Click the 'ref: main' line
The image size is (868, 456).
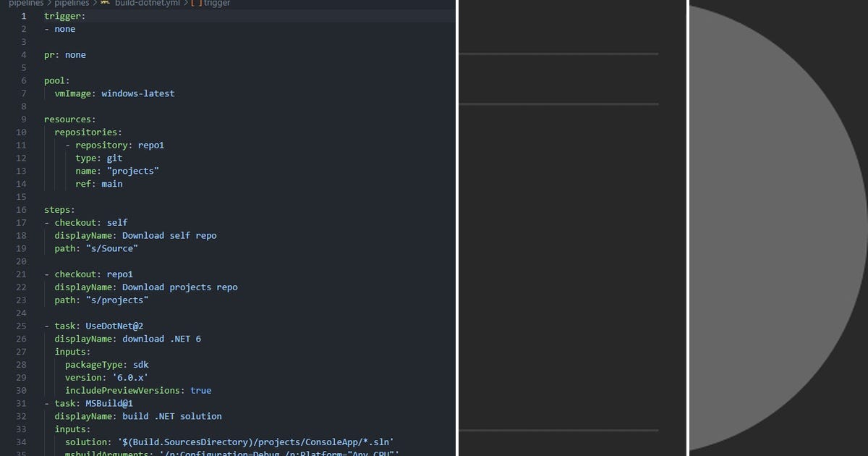coord(98,184)
